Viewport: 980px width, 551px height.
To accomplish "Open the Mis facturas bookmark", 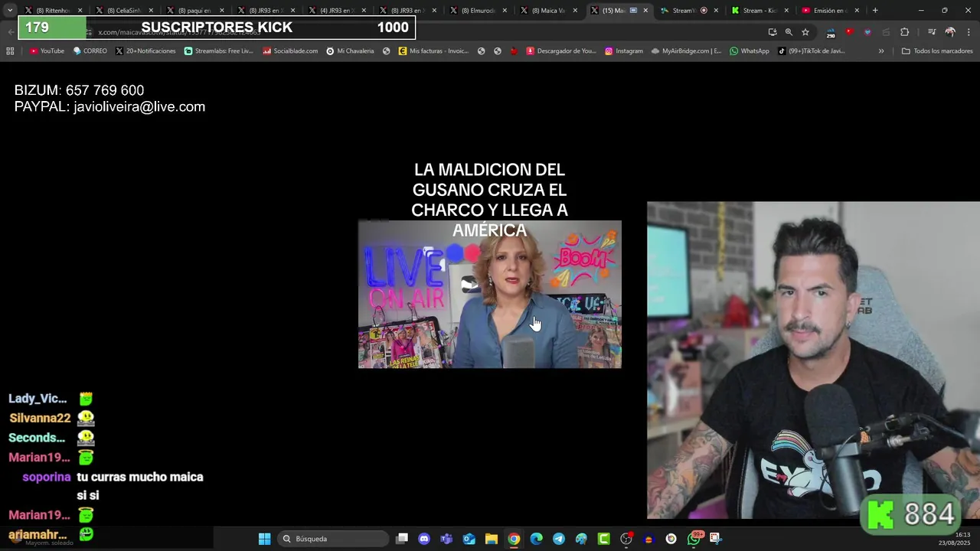I will [x=433, y=51].
